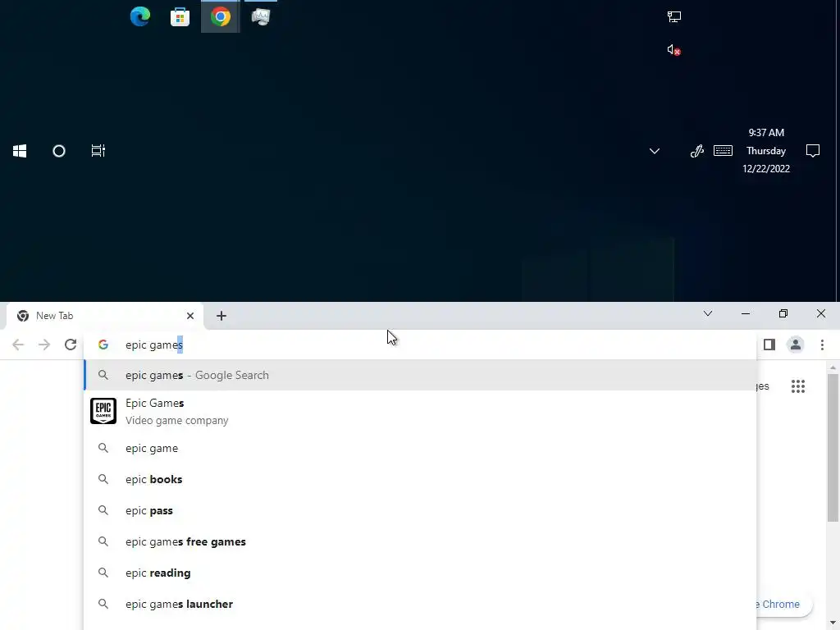Image resolution: width=840 pixels, height=630 pixels.
Task: Open Chrome three-dot menu
Action: 822,345
